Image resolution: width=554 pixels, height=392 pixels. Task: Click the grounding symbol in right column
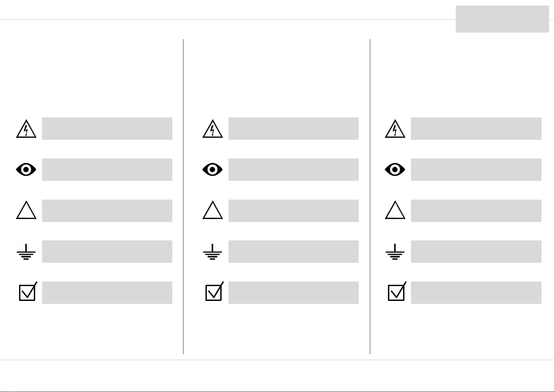click(x=395, y=252)
